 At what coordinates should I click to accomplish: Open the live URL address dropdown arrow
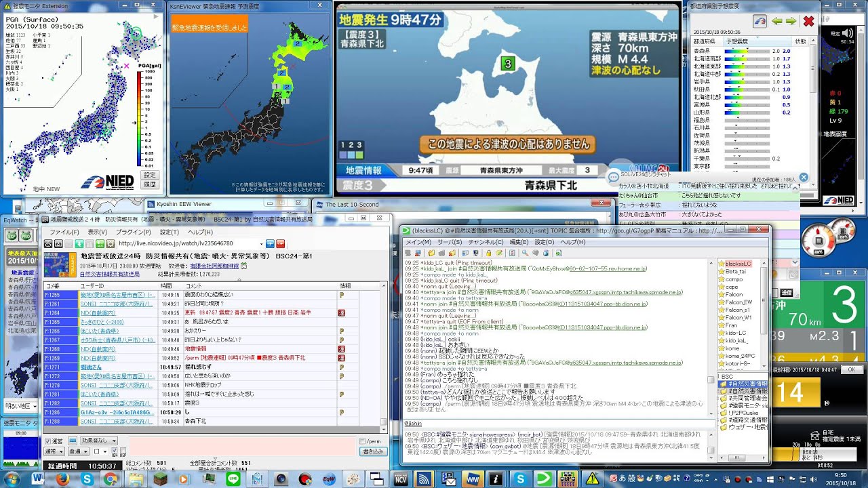[x=261, y=243]
